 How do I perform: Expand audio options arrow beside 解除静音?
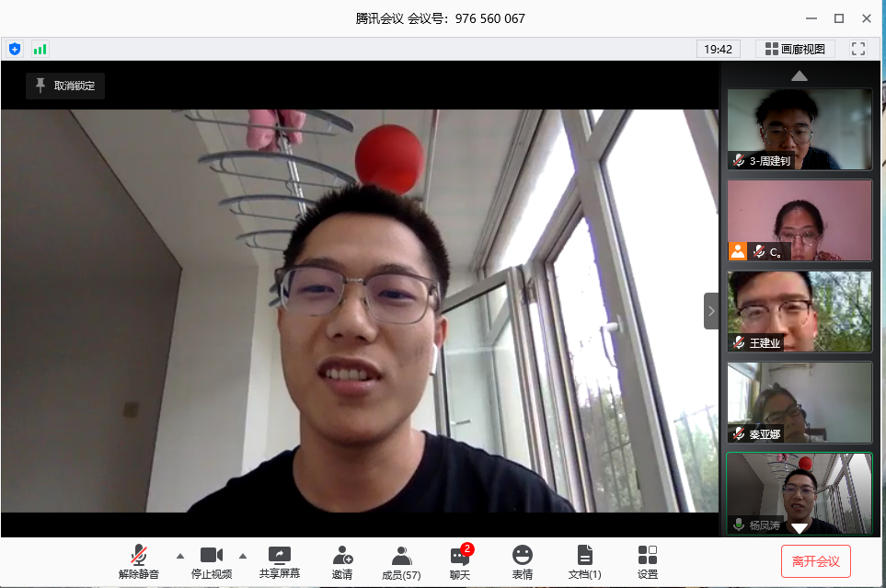180,556
